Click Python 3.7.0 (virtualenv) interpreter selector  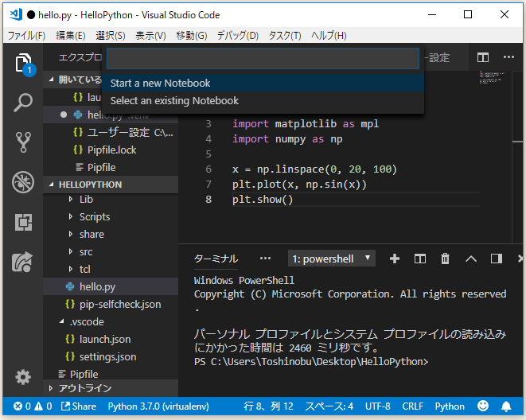point(158,406)
